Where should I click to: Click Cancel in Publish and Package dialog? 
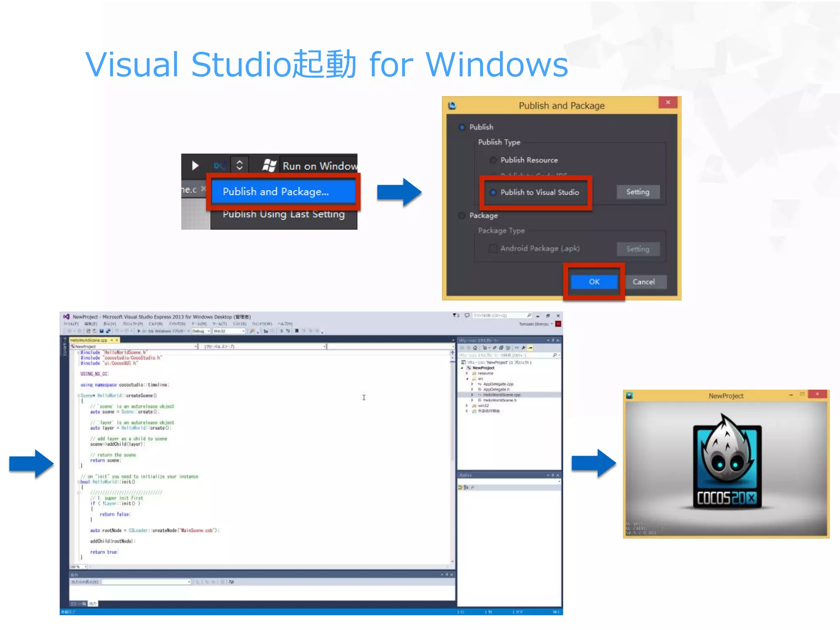(644, 282)
